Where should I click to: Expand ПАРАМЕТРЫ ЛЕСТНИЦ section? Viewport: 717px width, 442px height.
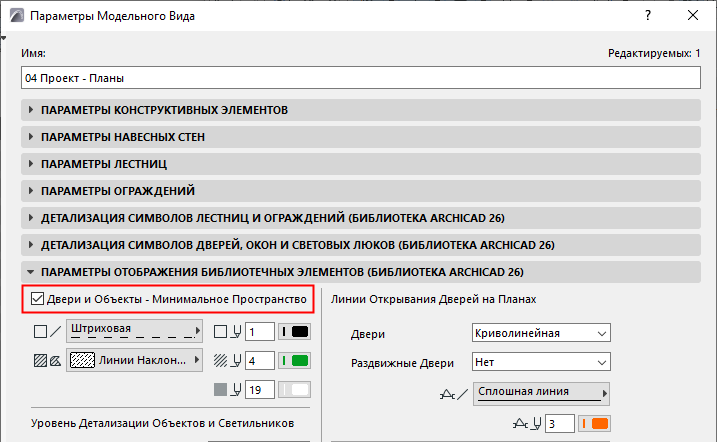tap(360, 164)
